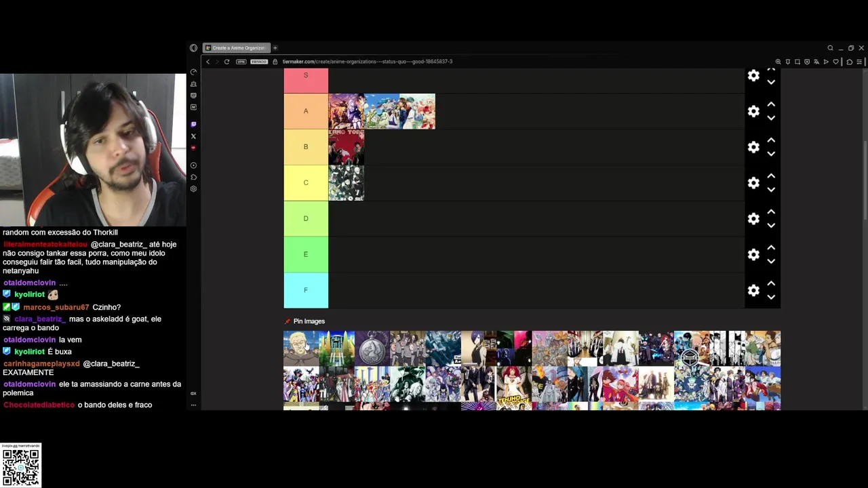Viewport: 868px width, 488px height.
Task: Open a new browser tab
Action: [275, 48]
